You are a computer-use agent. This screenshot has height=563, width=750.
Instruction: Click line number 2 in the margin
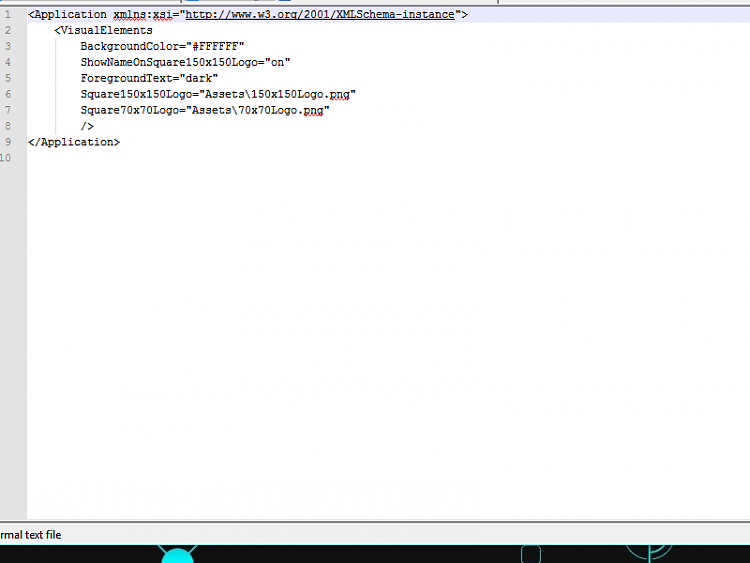point(8,30)
